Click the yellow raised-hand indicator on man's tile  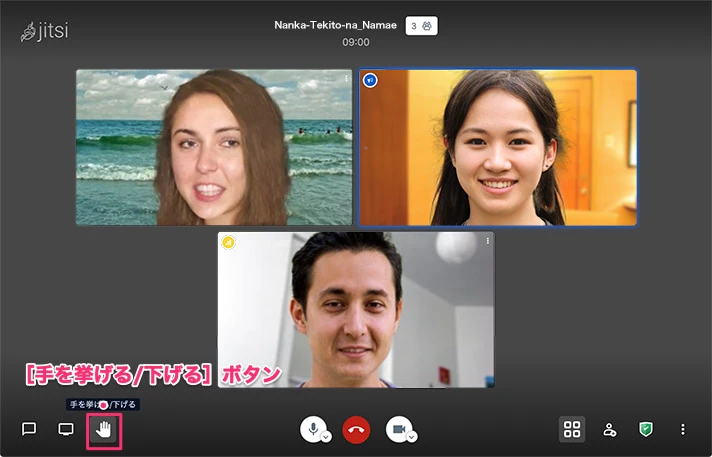coord(229,242)
